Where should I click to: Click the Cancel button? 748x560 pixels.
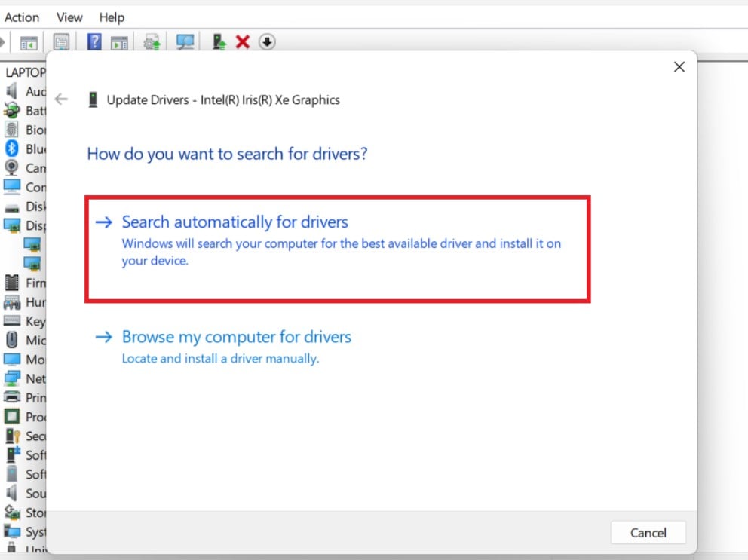pyautogui.click(x=647, y=532)
